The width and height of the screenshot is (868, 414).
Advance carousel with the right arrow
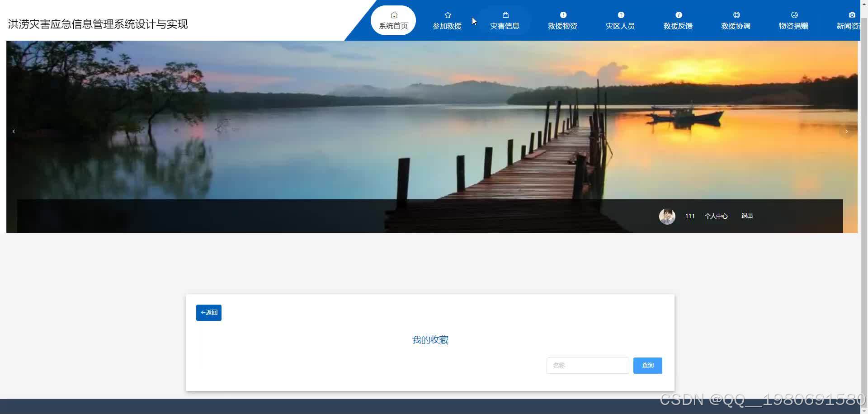pyautogui.click(x=846, y=131)
